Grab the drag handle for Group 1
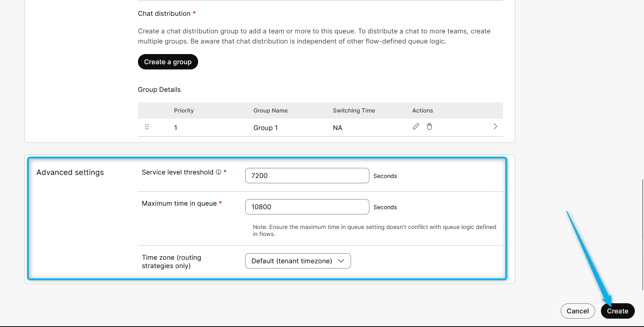This screenshot has height=327, width=644. pyautogui.click(x=147, y=127)
